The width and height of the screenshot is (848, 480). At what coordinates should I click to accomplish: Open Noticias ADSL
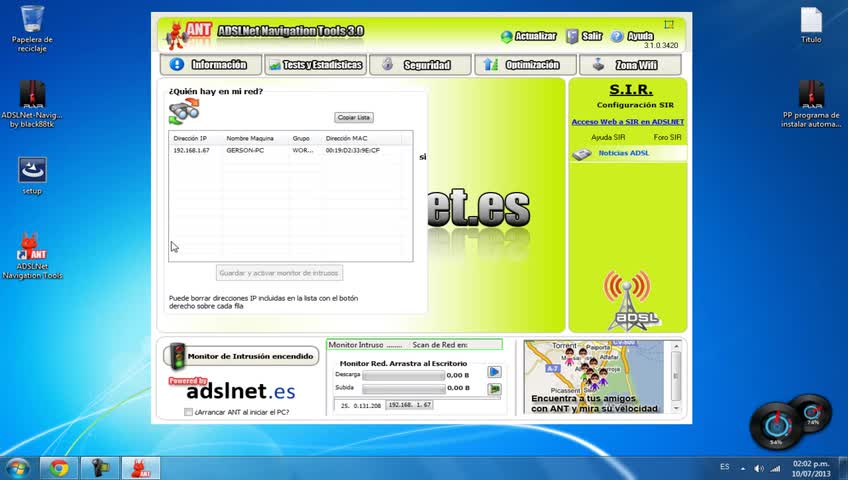[x=624, y=153]
